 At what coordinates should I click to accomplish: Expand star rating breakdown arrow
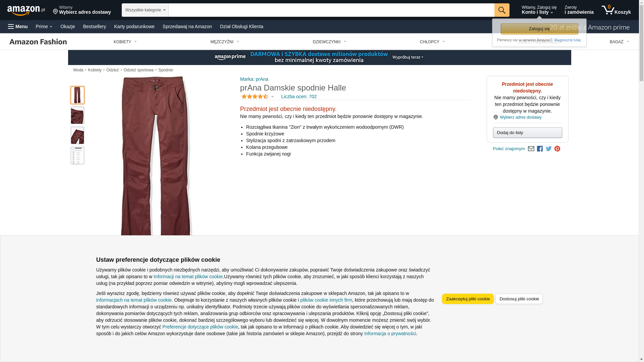[x=272, y=97]
